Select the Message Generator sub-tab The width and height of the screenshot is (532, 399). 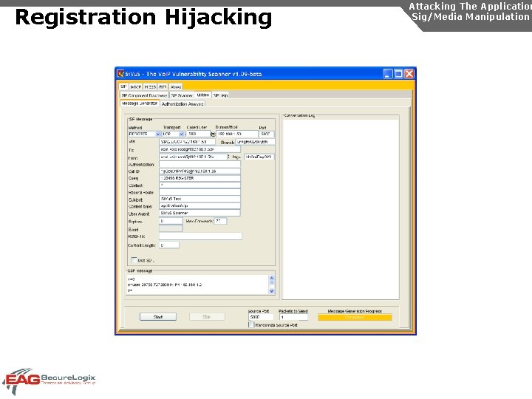(140, 103)
